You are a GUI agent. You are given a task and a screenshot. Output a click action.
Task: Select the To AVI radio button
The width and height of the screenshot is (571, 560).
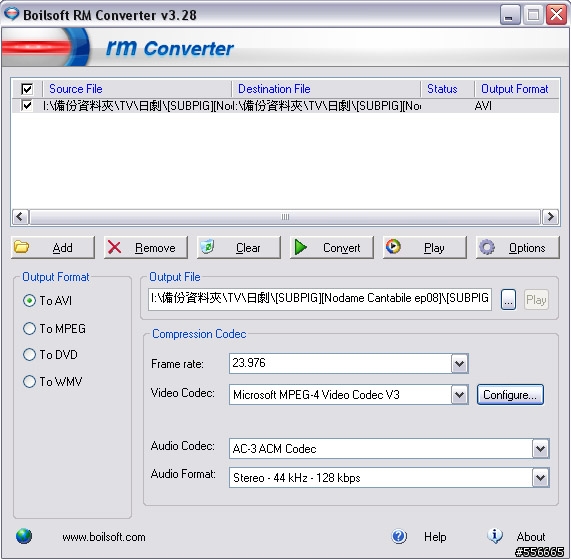click(x=29, y=301)
